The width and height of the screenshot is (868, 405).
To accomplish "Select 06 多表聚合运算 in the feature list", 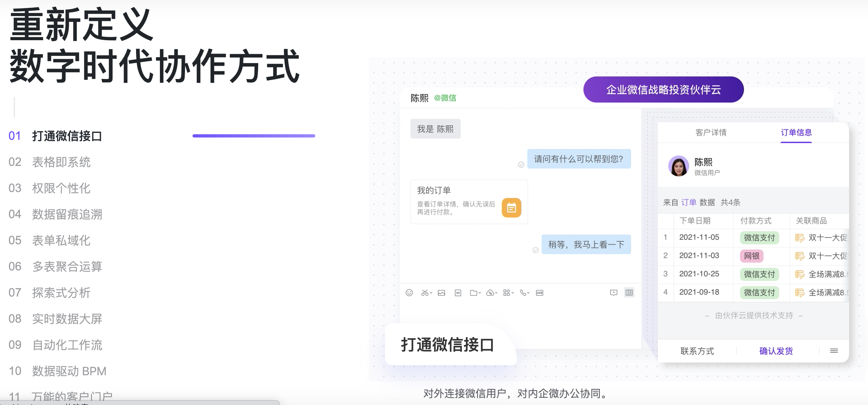I will pos(55,267).
